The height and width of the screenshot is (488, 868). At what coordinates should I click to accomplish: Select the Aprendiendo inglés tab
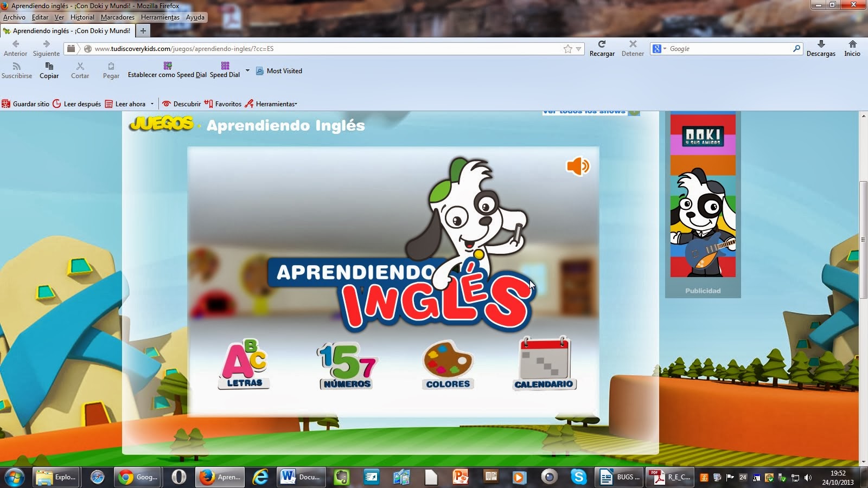tap(67, 31)
